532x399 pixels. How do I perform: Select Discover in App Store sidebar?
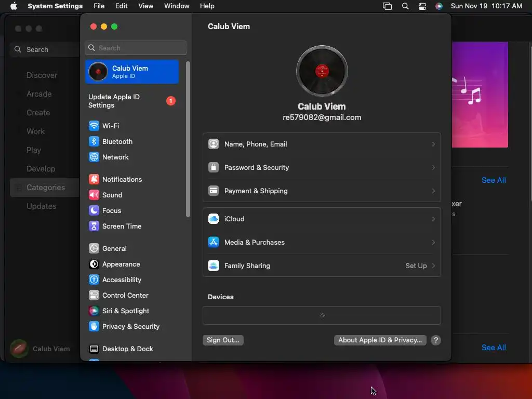tap(42, 75)
